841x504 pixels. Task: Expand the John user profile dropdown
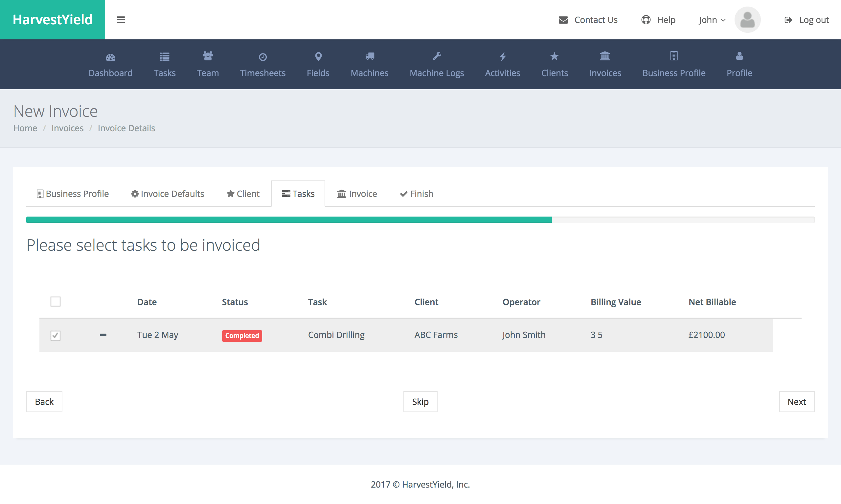pos(711,19)
